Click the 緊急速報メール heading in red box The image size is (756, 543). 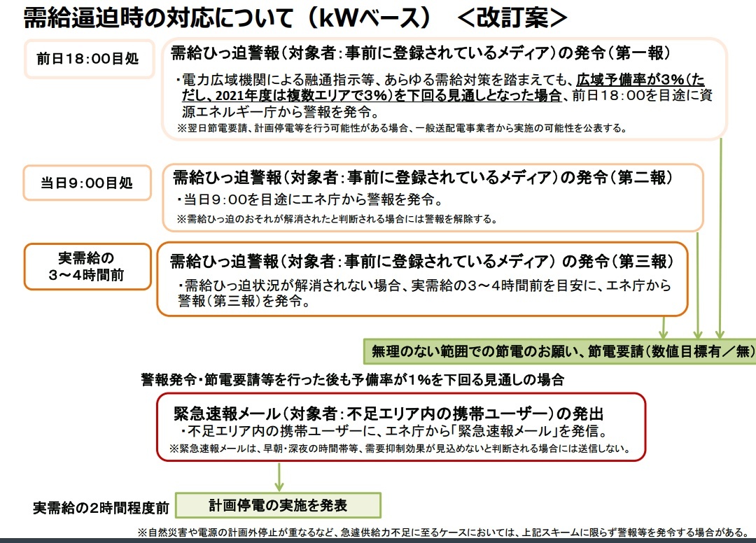[388, 412]
